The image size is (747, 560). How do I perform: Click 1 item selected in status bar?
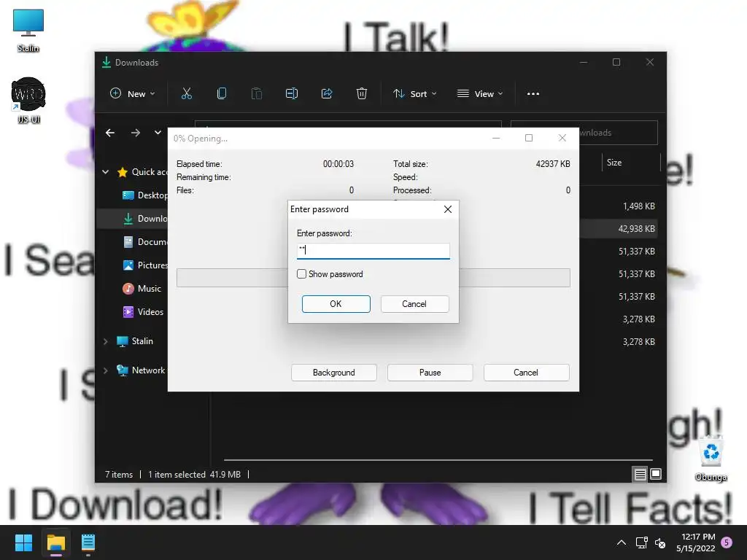tap(177, 474)
